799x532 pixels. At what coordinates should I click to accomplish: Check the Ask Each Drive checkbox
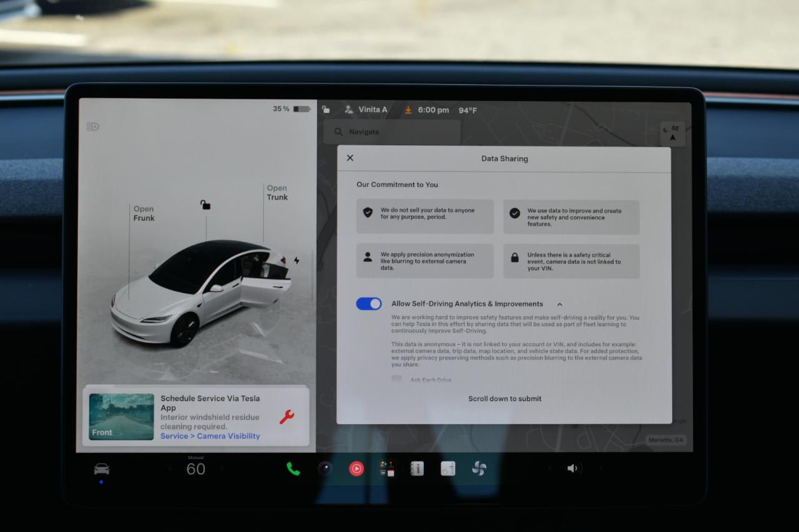(x=396, y=379)
